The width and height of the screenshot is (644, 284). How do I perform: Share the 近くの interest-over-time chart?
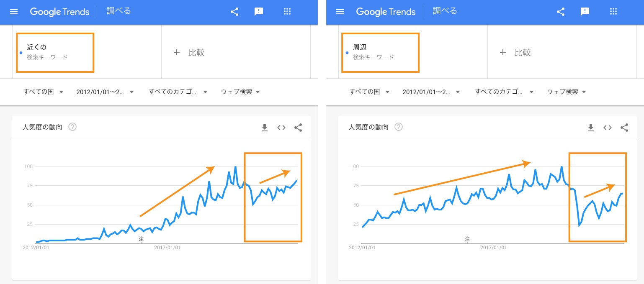(x=298, y=128)
